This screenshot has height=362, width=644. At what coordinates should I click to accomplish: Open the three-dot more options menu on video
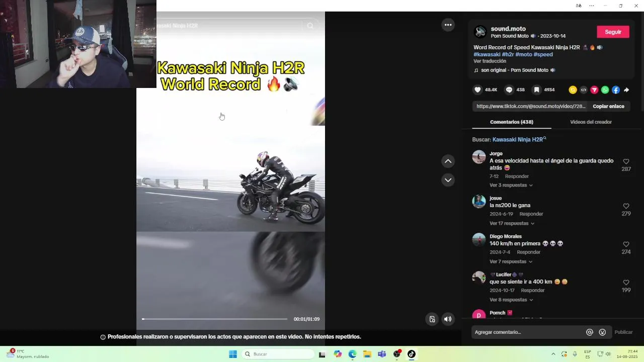point(448,25)
